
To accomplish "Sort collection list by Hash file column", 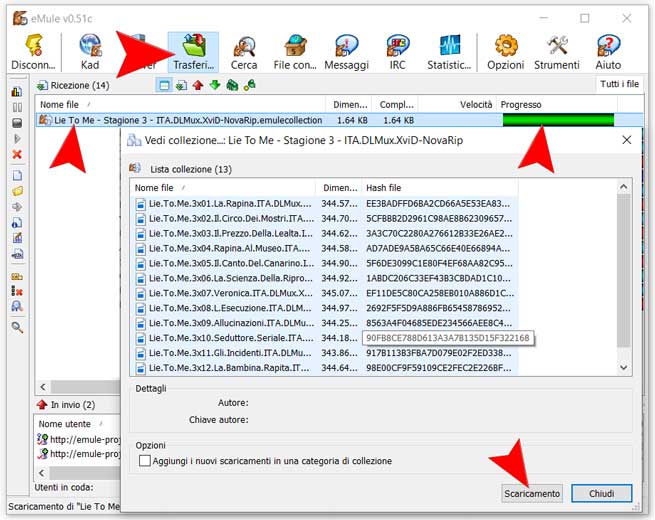I will [x=440, y=188].
